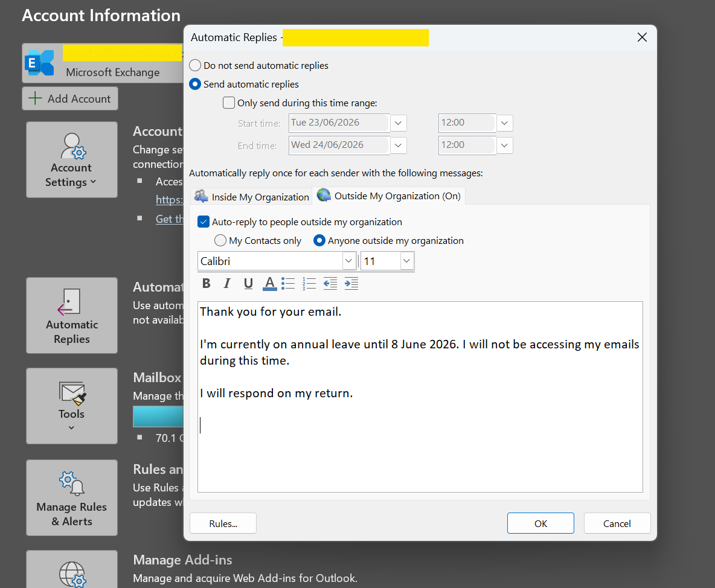Click the Start time date field

[x=339, y=123]
